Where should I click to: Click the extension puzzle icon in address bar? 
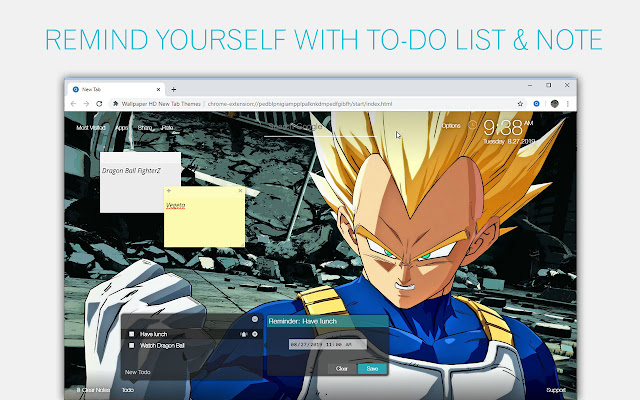116,104
